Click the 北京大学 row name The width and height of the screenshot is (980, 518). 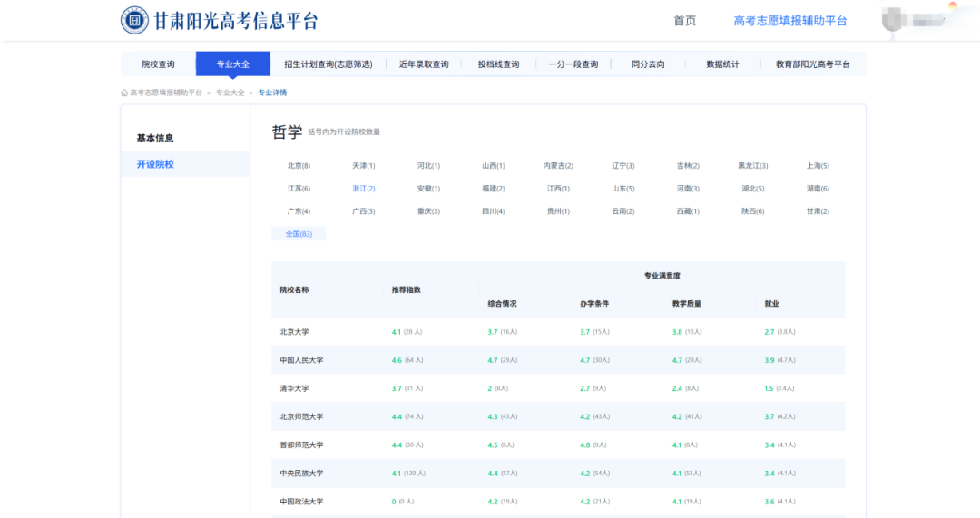(x=294, y=332)
